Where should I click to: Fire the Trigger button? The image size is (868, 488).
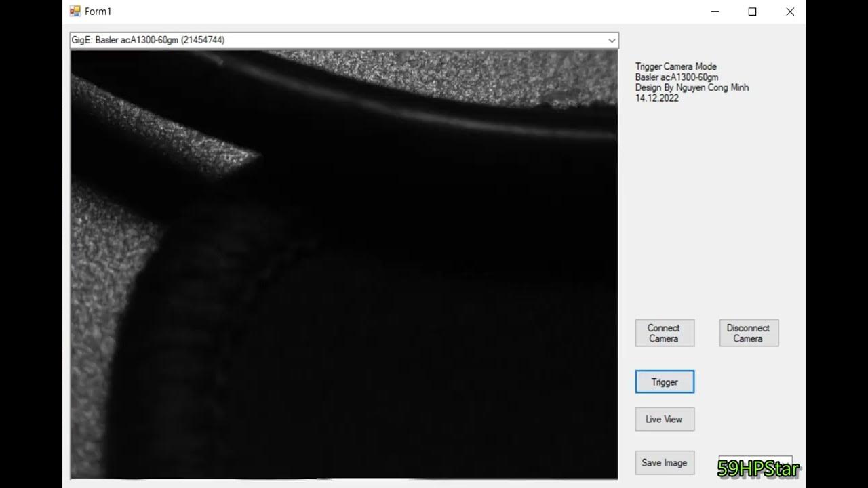[x=665, y=382]
